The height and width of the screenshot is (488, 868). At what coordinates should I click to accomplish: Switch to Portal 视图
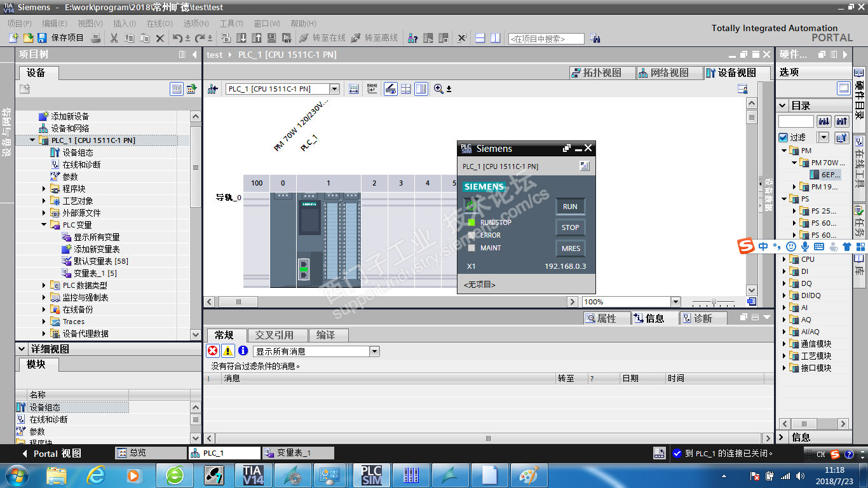tap(51, 454)
